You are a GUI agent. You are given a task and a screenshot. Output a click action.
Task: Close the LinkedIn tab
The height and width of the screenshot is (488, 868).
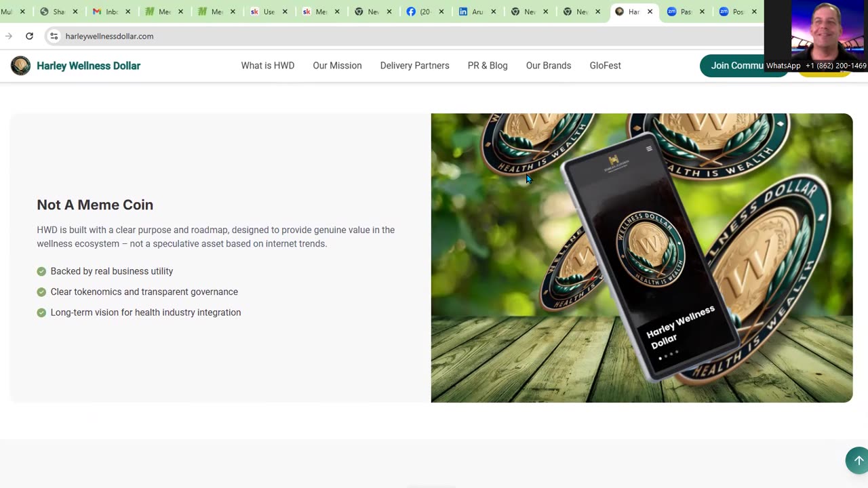pos(493,12)
